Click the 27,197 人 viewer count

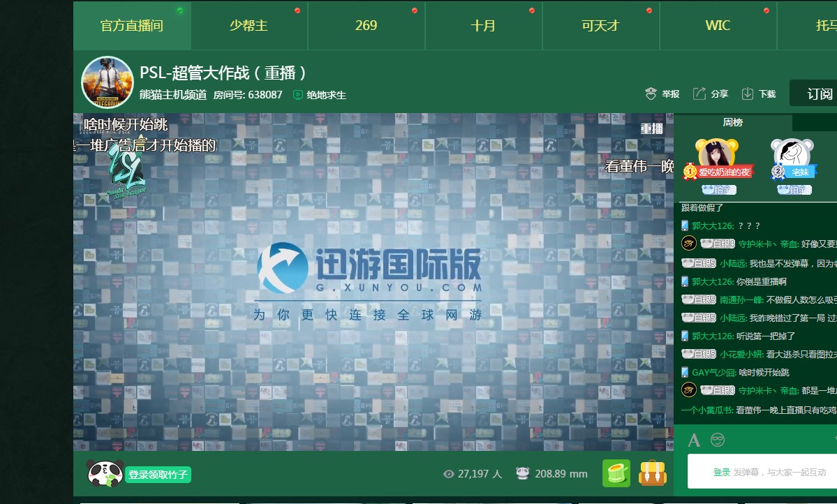tap(480, 474)
